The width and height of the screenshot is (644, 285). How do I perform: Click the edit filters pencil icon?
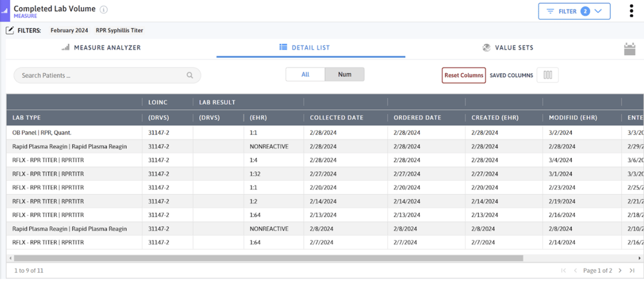(x=10, y=30)
